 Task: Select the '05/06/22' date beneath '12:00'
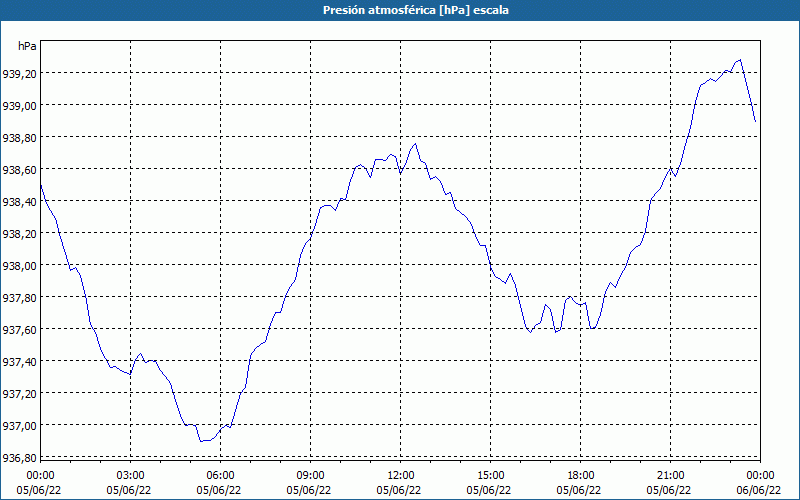pyautogui.click(x=399, y=490)
